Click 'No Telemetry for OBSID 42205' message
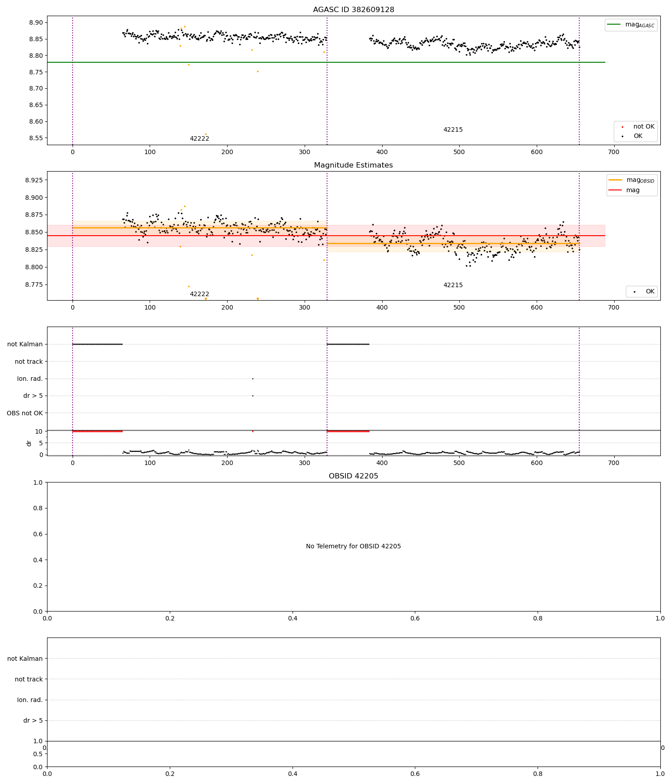The image size is (672, 784). pyautogui.click(x=353, y=546)
